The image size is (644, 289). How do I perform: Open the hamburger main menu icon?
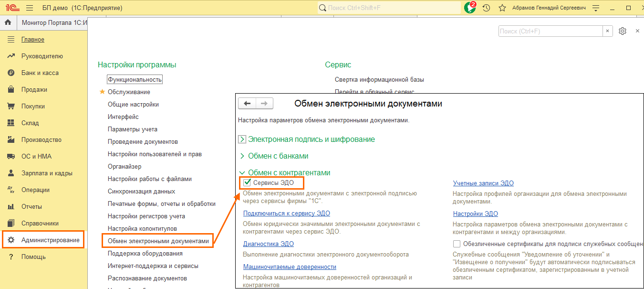[30, 8]
